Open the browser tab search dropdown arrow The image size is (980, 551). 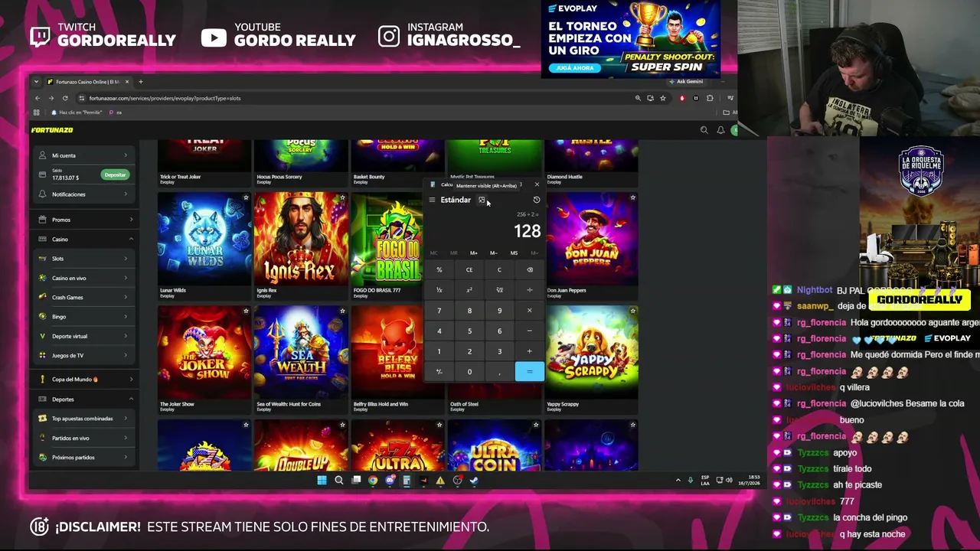[37, 82]
